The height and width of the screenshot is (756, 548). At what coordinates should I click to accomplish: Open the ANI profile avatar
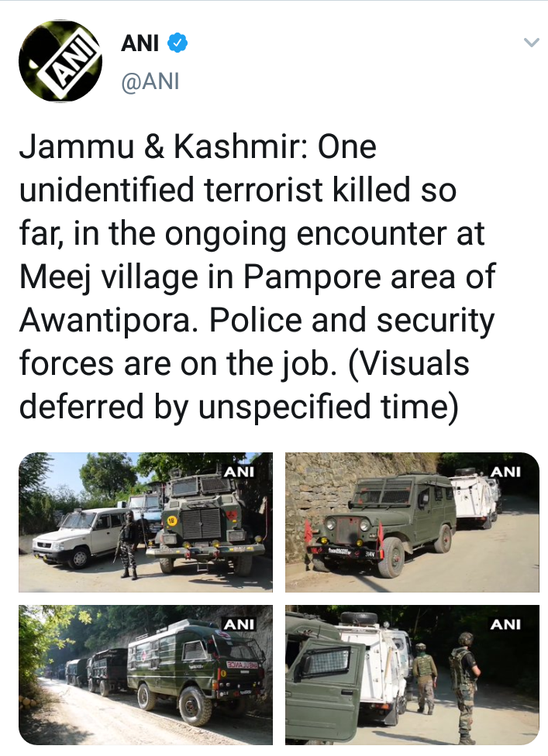tap(60, 60)
